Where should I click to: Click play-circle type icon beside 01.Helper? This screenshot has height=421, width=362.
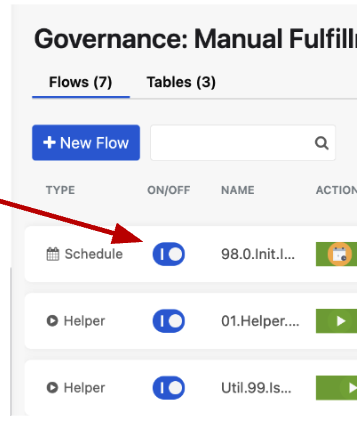pos(52,321)
